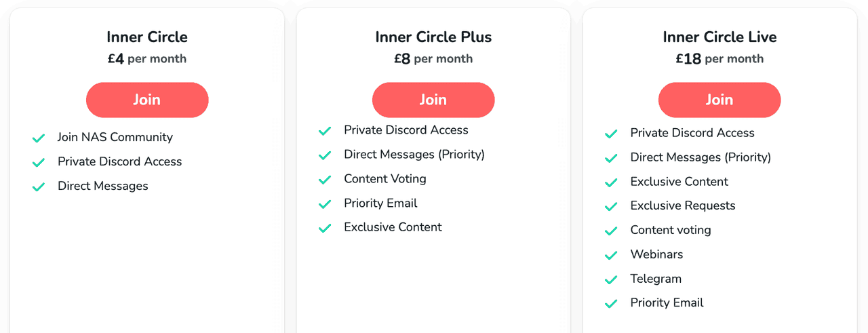Viewport: 868px width, 333px height.
Task: Join the £4 Inner Circle tier
Action: [147, 100]
